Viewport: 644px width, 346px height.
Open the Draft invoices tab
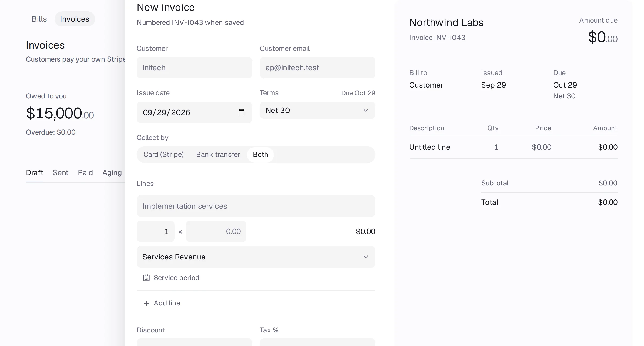tap(35, 172)
